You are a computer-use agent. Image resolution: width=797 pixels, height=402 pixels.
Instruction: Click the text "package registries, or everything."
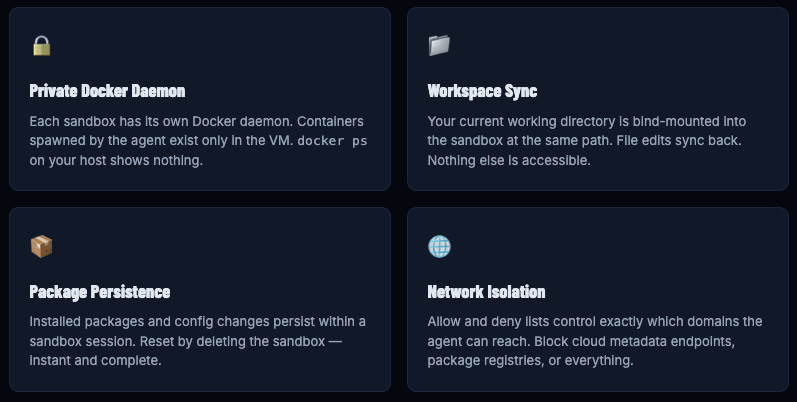tap(530, 360)
